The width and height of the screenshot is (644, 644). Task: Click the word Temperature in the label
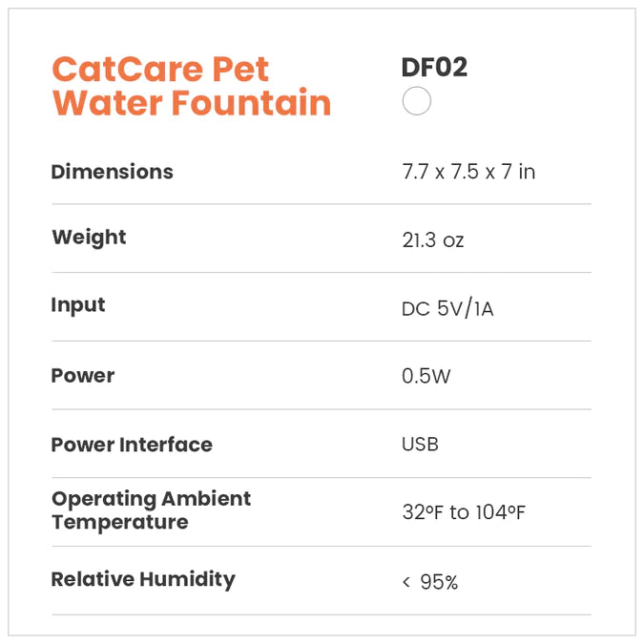(119, 522)
